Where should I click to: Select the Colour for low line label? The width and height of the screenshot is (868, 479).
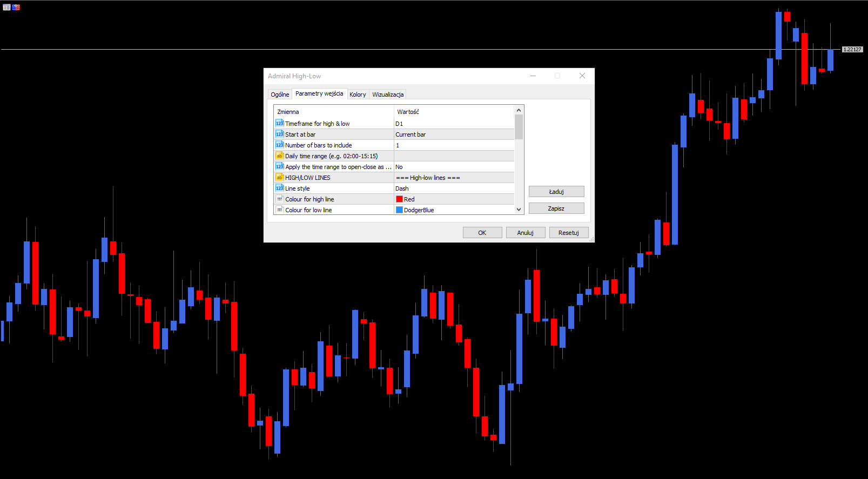pyautogui.click(x=308, y=210)
